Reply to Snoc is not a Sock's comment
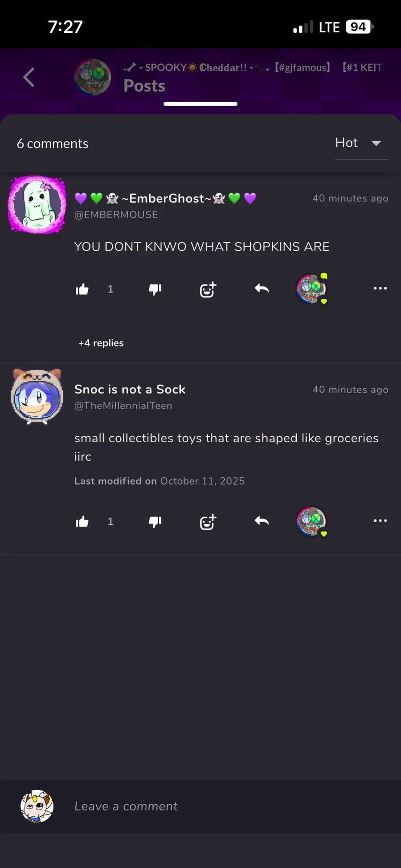 [x=262, y=521]
